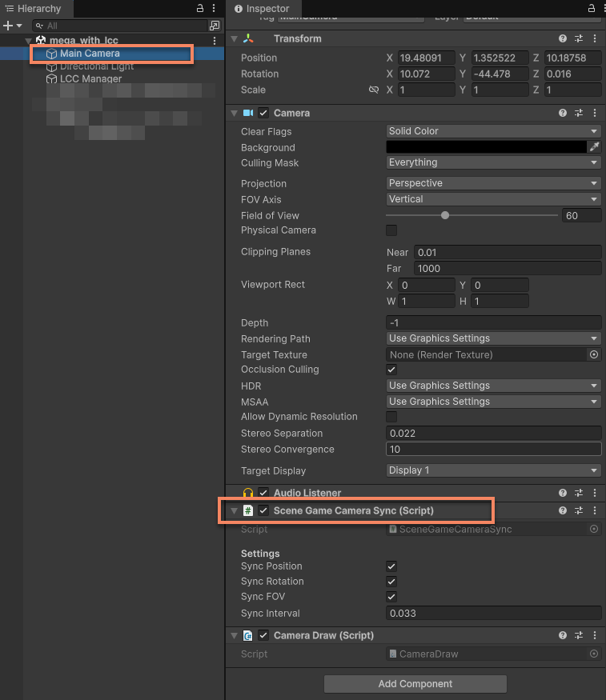Open Camera presets icon
Screen dimensions: 606x700
(579, 113)
